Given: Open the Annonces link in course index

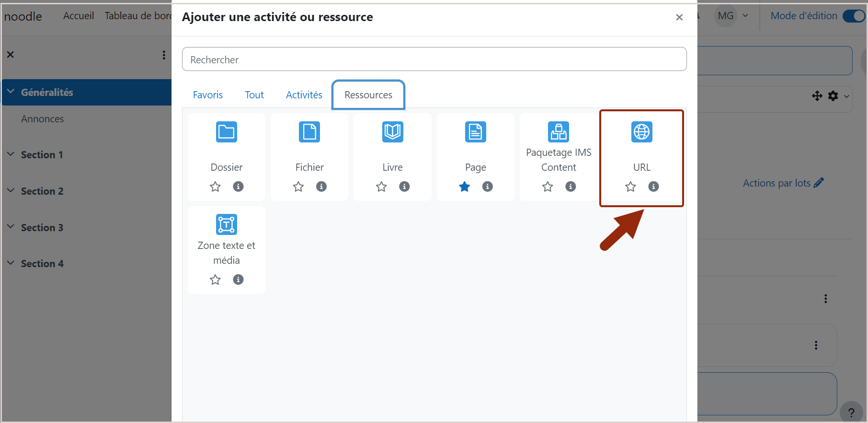Looking at the screenshot, I should pos(42,119).
